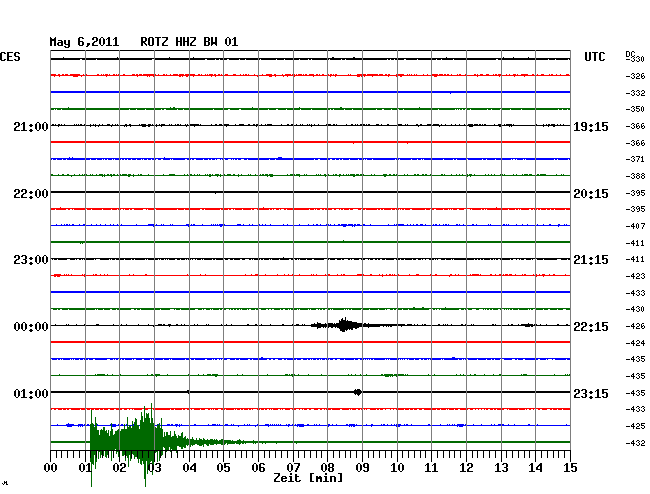Click minute label 11 on the time axis

pyautogui.click(x=431, y=467)
